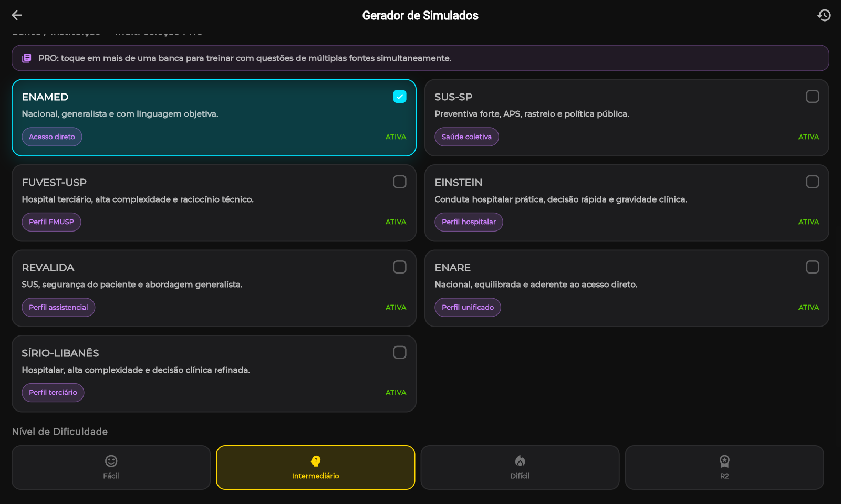Image resolution: width=841 pixels, height=504 pixels.
Task: Click the flame icon for Difícil
Action: click(x=520, y=461)
